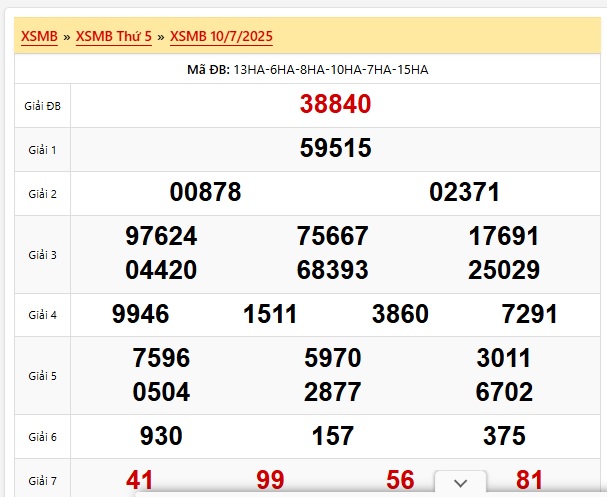
Task: Select Giải 5 number 3011
Action: [504, 358]
